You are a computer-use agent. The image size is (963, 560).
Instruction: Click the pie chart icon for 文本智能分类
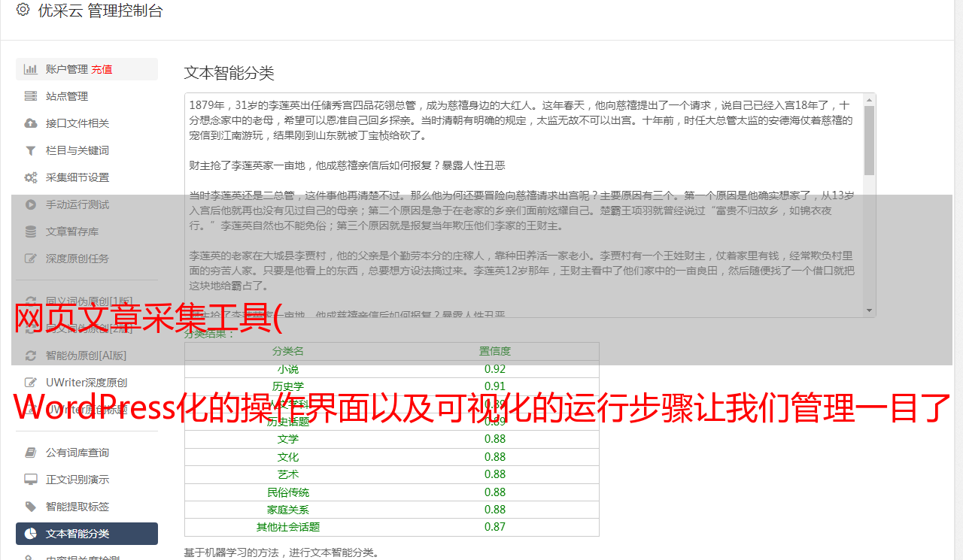[31, 534]
